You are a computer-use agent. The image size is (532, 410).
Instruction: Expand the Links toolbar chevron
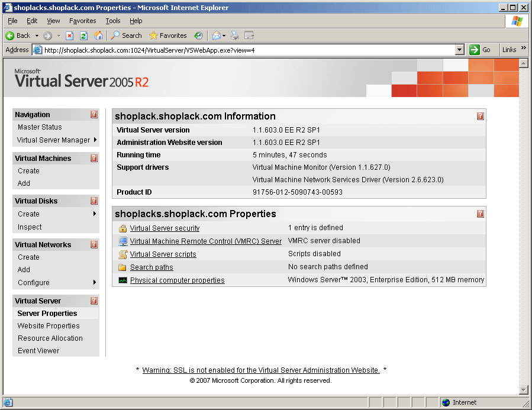click(524, 48)
